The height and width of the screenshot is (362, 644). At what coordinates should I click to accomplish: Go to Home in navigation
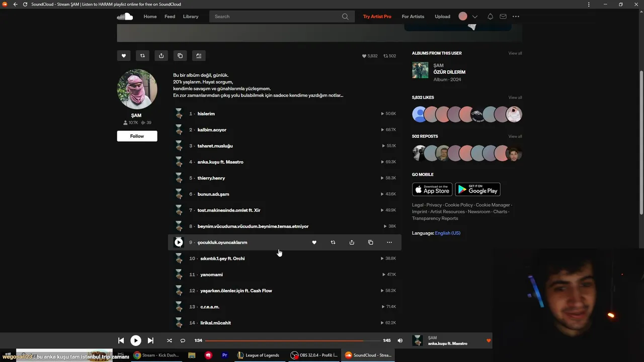150,17
